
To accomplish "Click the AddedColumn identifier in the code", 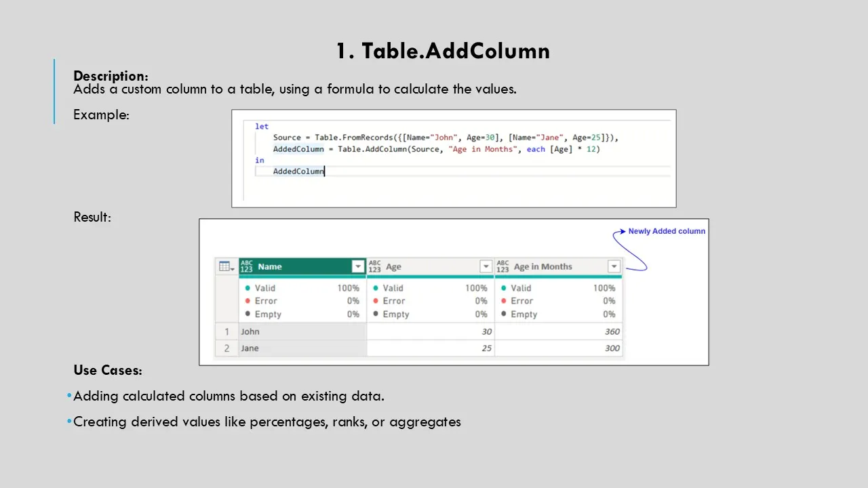I will [x=298, y=148].
